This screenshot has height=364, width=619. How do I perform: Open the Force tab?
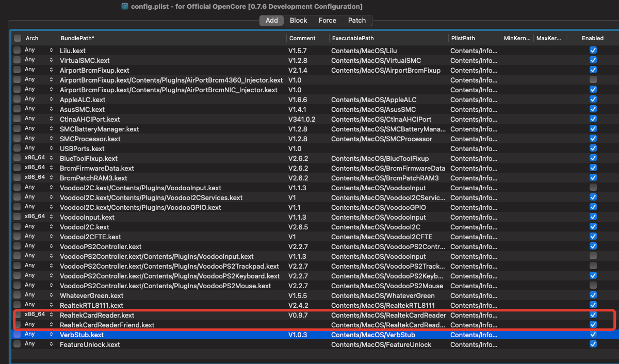click(327, 21)
